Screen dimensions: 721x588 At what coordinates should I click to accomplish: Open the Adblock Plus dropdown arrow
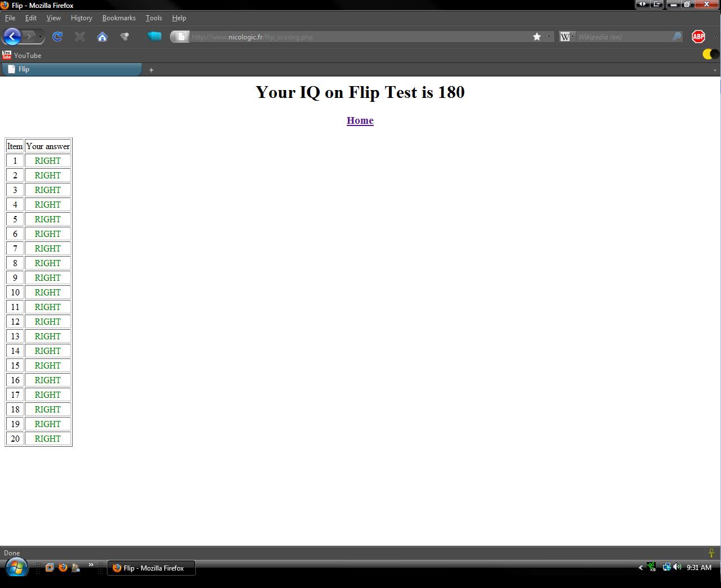pos(715,37)
